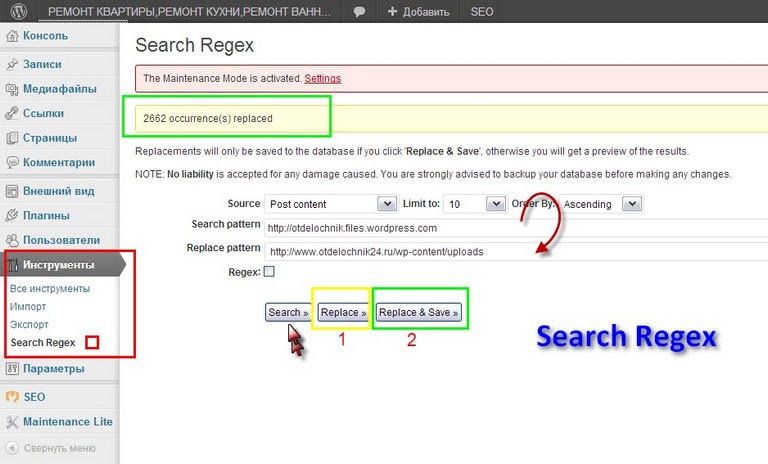Click the Maintenance Lite tools icon

12,422
